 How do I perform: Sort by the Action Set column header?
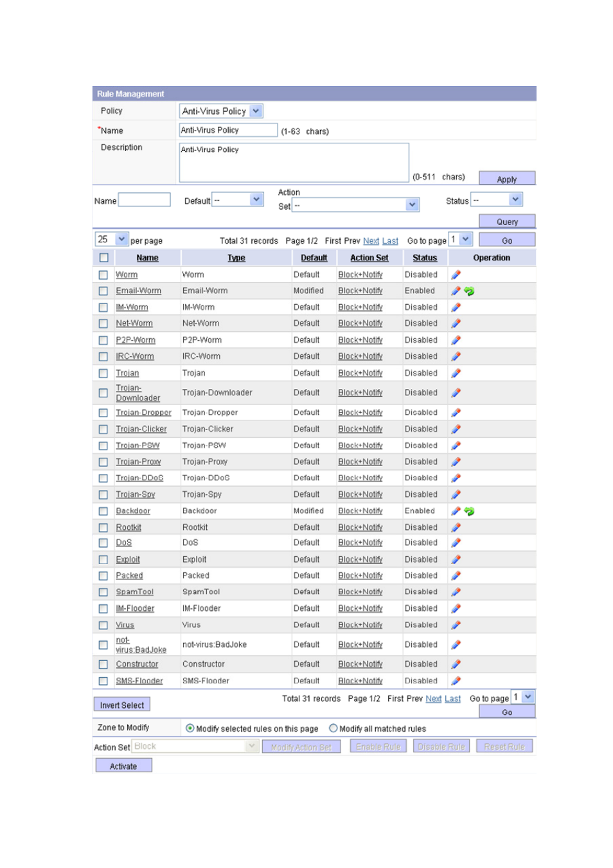[369, 258]
